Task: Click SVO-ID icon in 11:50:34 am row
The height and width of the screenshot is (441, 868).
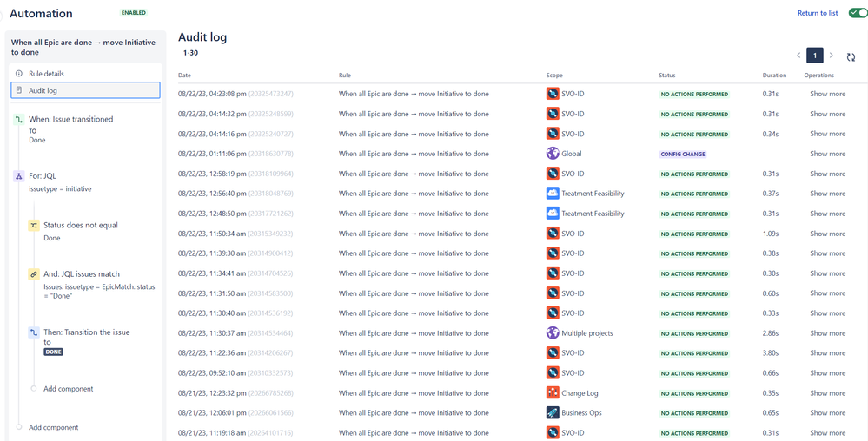Action: (x=553, y=234)
